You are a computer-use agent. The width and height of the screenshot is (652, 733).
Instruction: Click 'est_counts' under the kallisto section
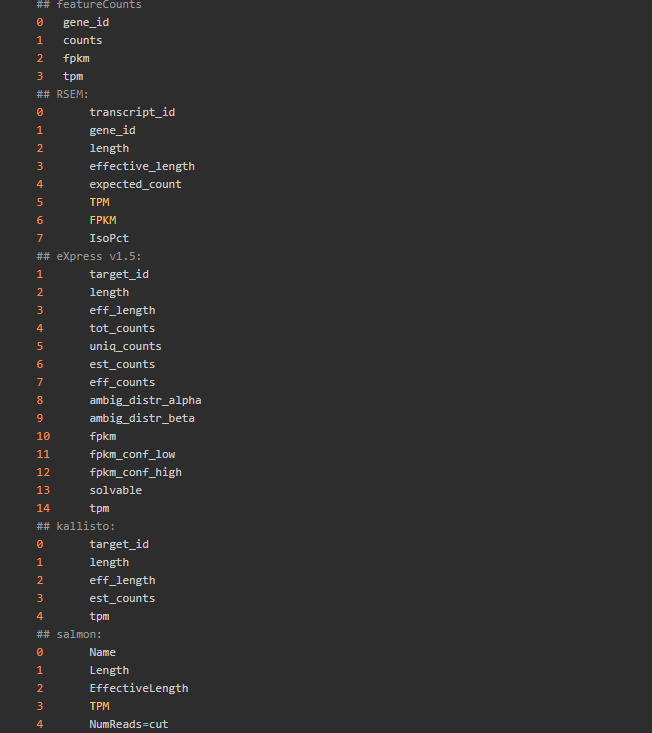(122, 598)
